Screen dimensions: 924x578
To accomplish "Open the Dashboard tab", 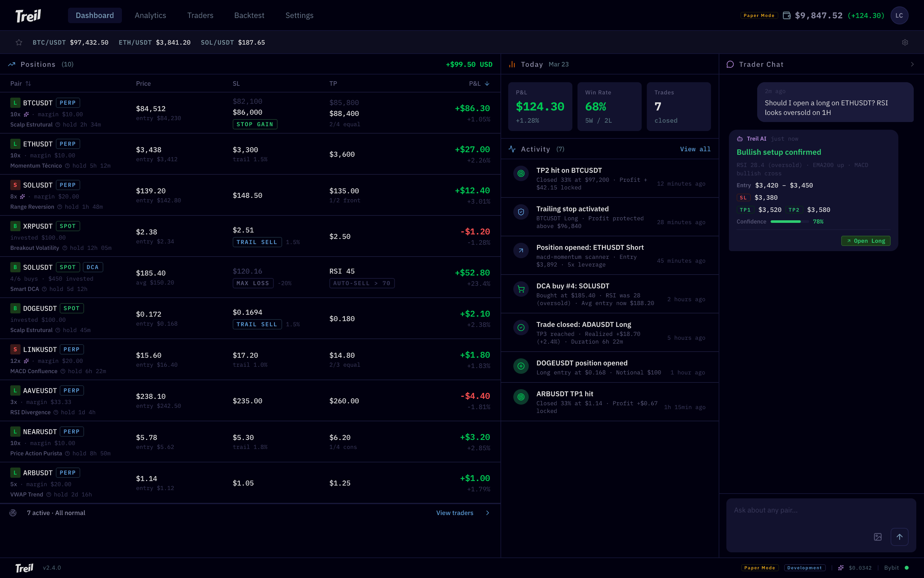I will pyautogui.click(x=95, y=15).
